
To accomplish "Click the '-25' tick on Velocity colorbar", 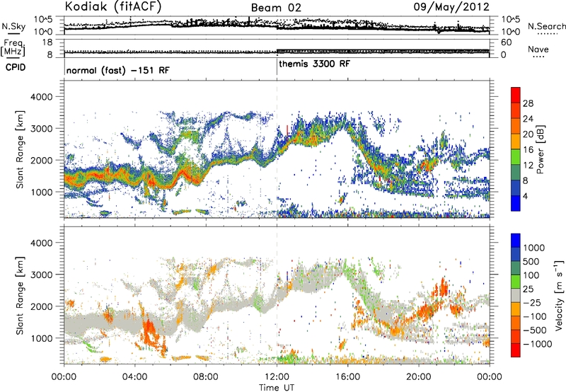I will (531, 302).
